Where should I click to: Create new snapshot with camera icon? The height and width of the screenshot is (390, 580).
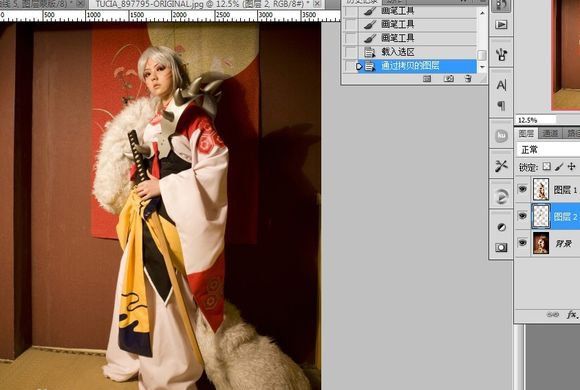click(449, 78)
